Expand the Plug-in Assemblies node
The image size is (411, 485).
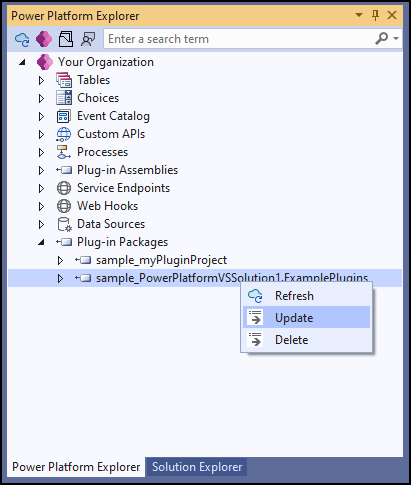point(41,170)
